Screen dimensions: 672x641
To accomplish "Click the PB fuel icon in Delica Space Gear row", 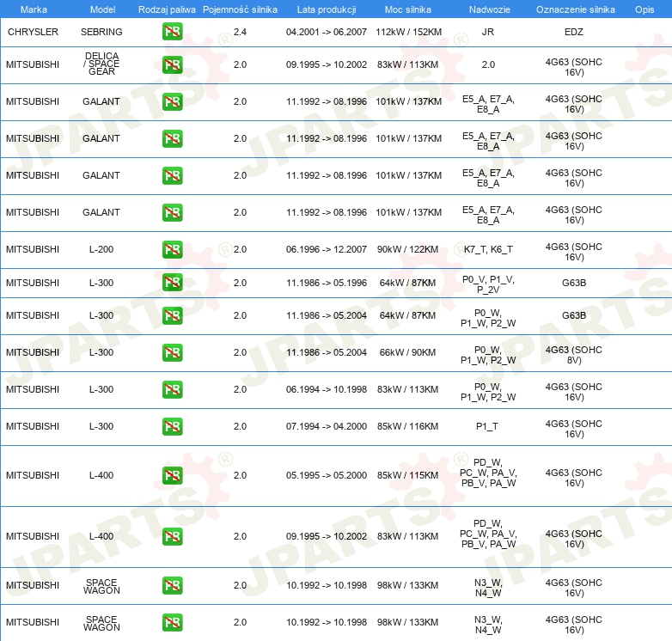I will pos(172,65).
